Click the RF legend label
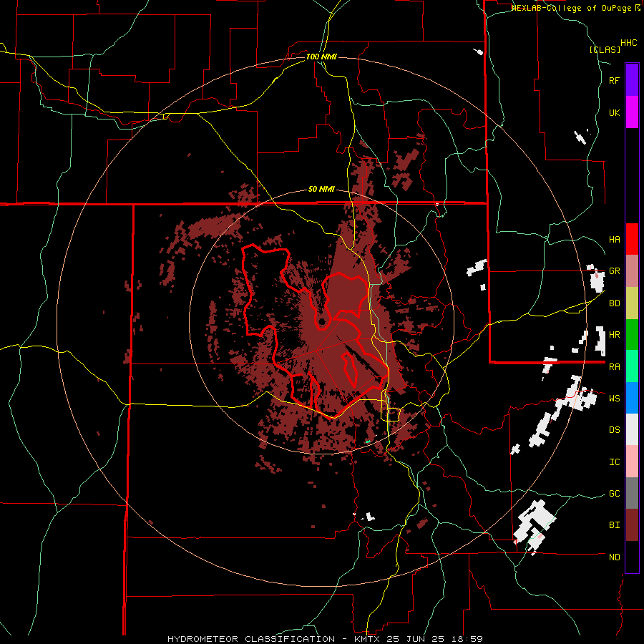Screen dimensions: 644x644 (615, 80)
